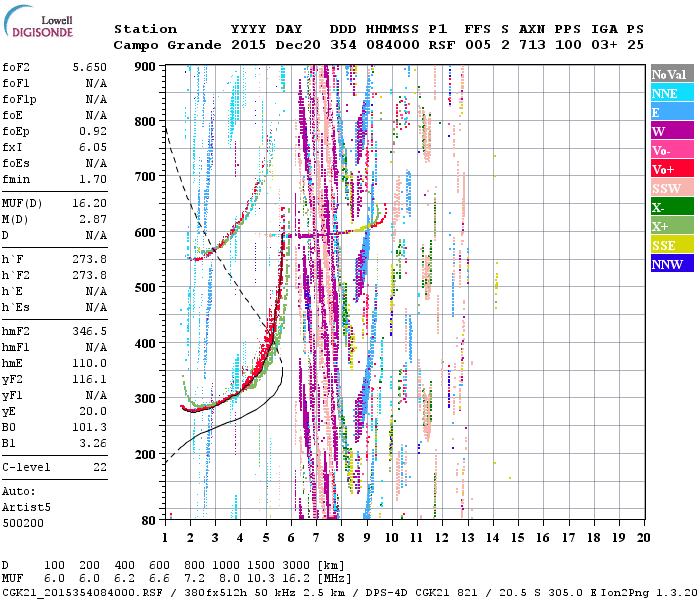Click the 300 km height axis label
700x600 pixels.
pyautogui.click(x=145, y=398)
